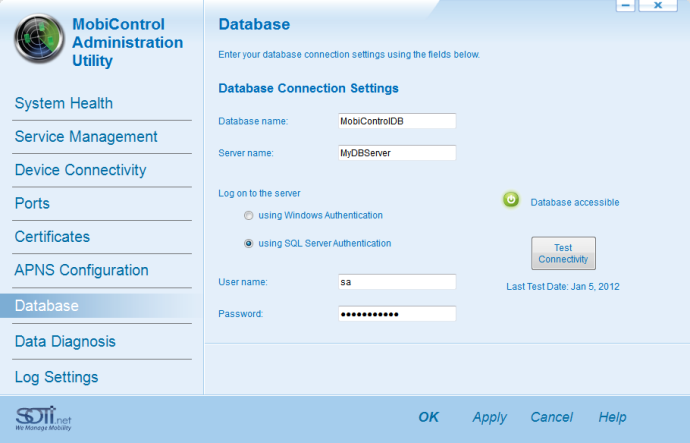This screenshot has height=443, width=690.
Task: Close the Administration Utility window
Action: [x=658, y=6]
